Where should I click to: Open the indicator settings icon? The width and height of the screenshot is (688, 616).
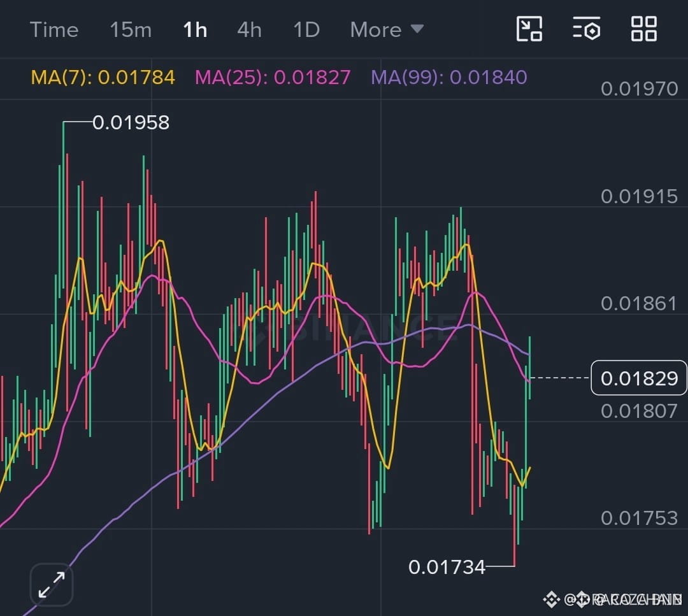[587, 29]
